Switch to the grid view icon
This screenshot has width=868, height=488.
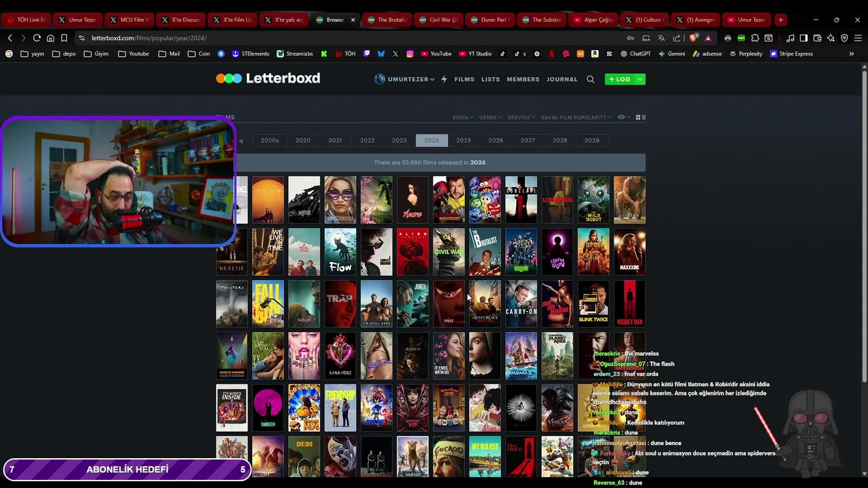[638, 117]
